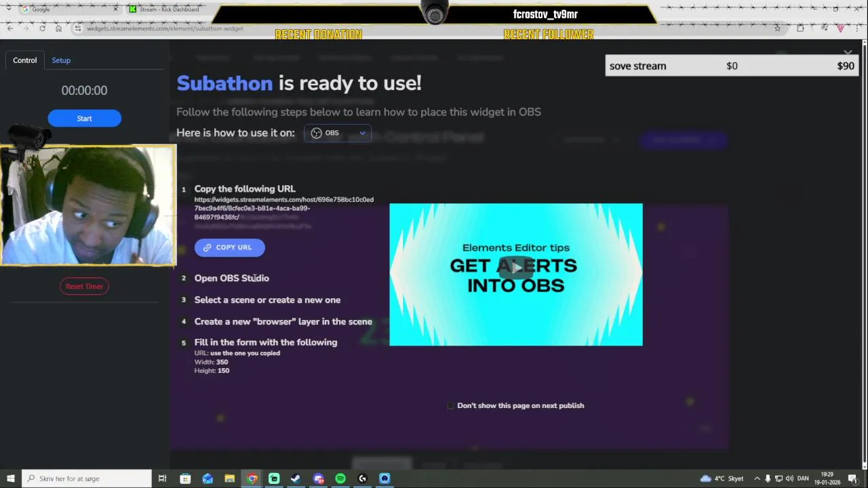Click the 'Copy the following URL' step
Screen dimensions: 868x488
[x=245, y=189]
